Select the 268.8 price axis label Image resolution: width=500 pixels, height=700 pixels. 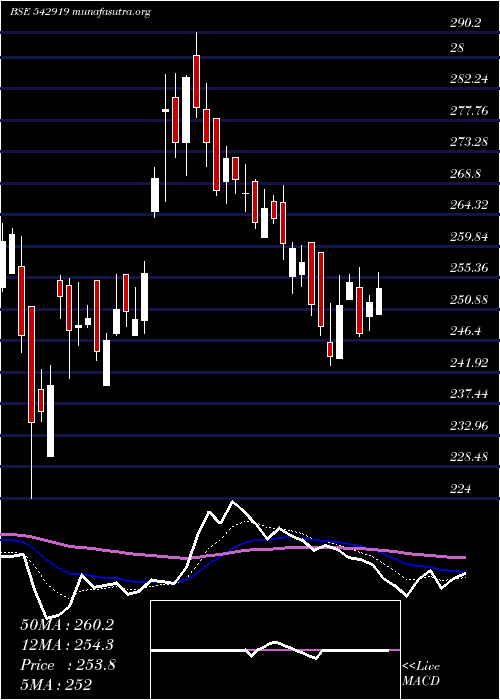[465, 174]
